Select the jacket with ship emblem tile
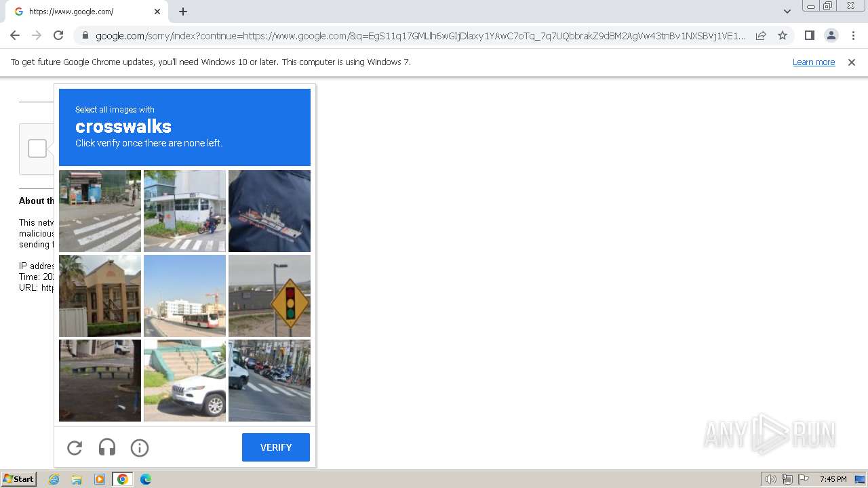The width and height of the screenshot is (868, 488). point(269,211)
